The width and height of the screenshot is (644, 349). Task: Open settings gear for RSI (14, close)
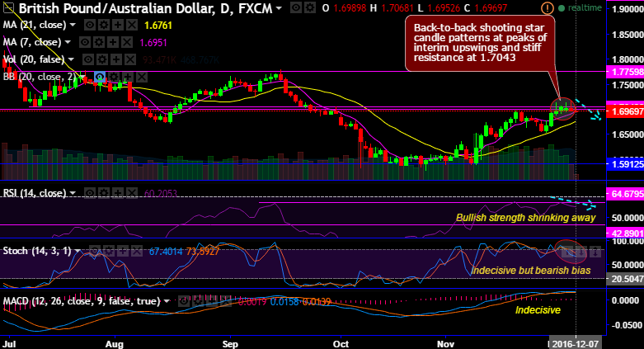click(104, 193)
